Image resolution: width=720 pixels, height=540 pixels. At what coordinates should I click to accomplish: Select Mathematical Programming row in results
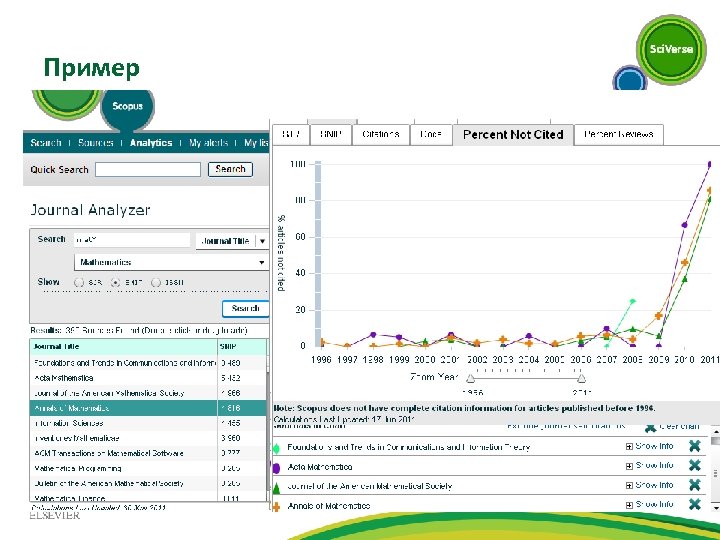[148, 468]
